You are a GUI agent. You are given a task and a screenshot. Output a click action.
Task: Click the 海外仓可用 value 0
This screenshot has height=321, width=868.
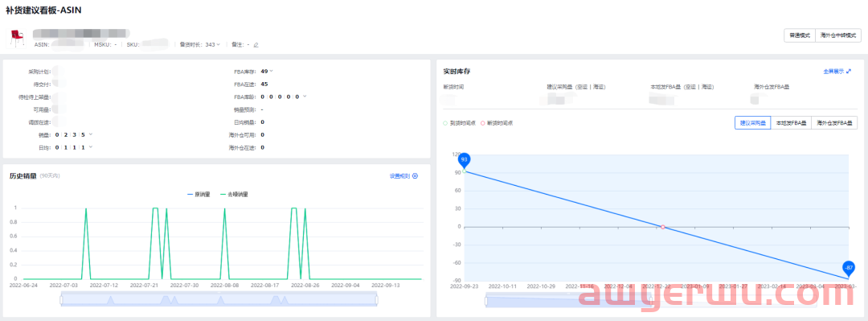(x=262, y=134)
